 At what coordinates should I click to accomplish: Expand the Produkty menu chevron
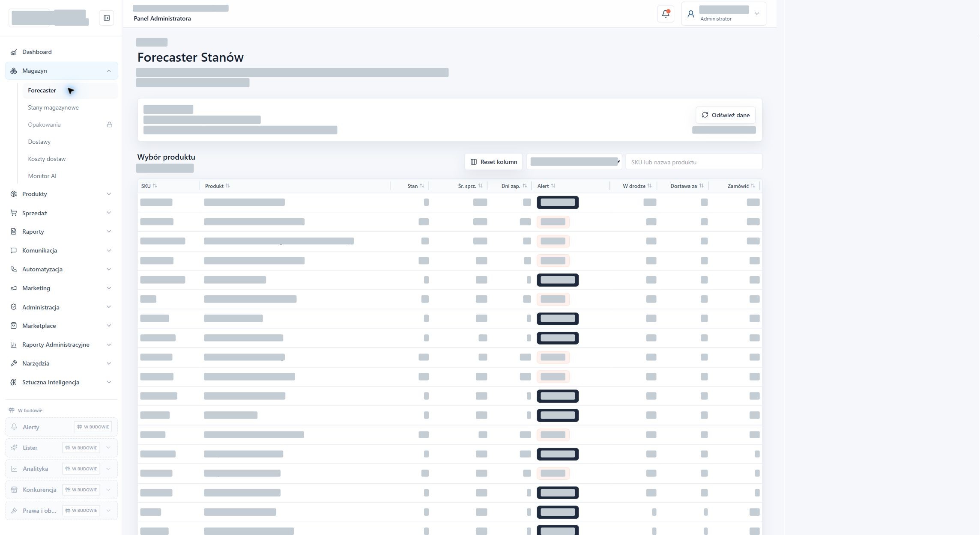click(x=109, y=194)
